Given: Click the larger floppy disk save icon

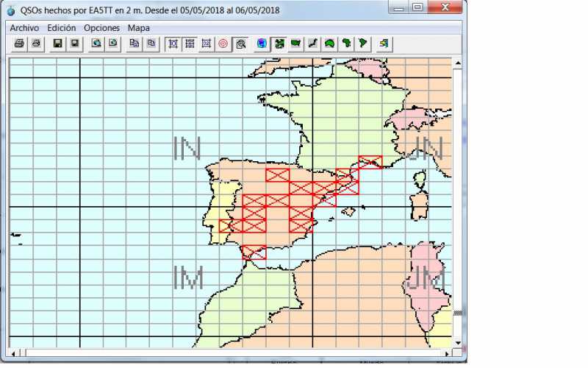Looking at the screenshot, I should coord(58,43).
